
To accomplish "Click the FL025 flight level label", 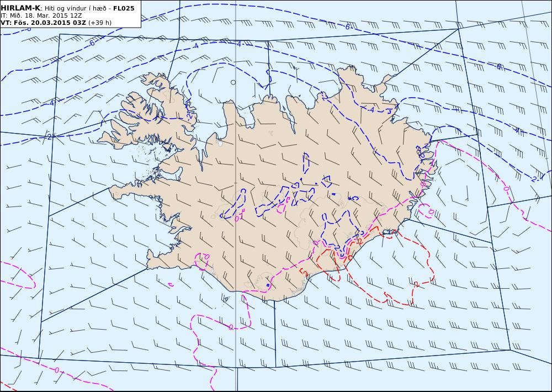I will pyautogui.click(x=124, y=8).
